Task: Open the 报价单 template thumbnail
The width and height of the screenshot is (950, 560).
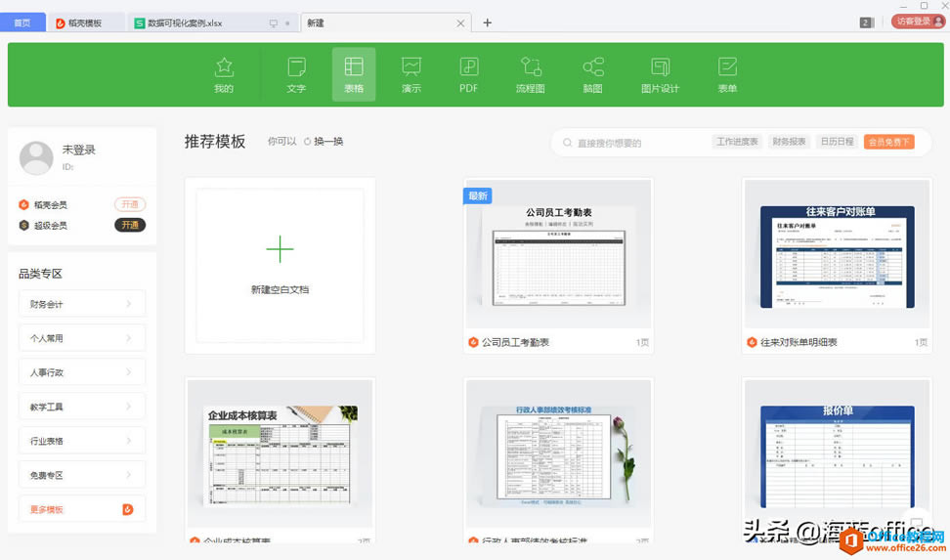Action: click(838, 453)
